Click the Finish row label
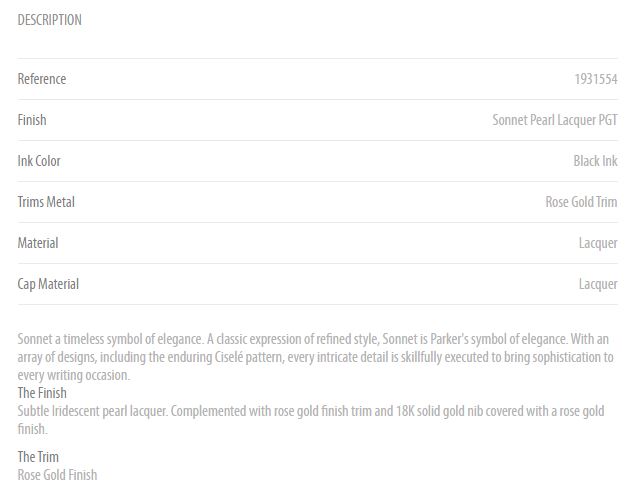This screenshot has width=643, height=494. coord(32,120)
